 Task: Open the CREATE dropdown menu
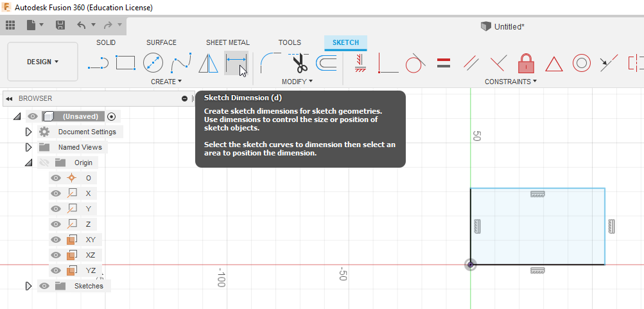click(166, 82)
